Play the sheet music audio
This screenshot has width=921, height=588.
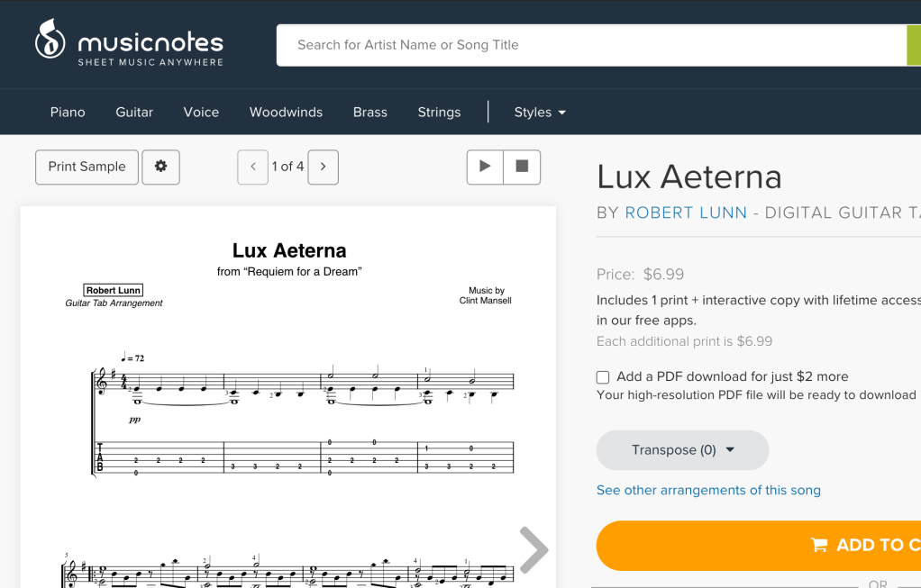click(485, 167)
